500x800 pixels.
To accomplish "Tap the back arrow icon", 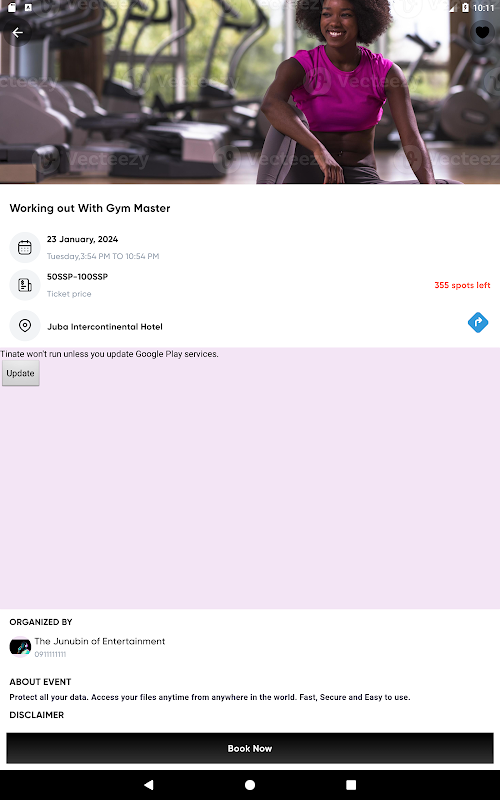I will coord(17,33).
